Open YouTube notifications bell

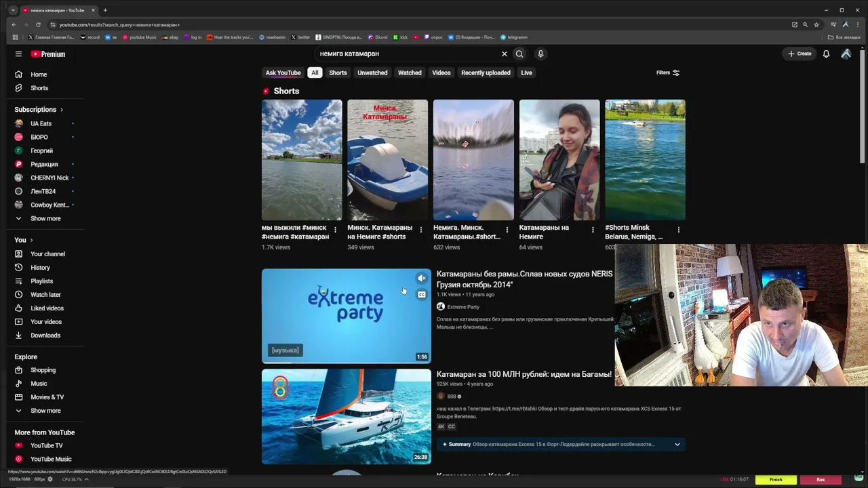(826, 54)
